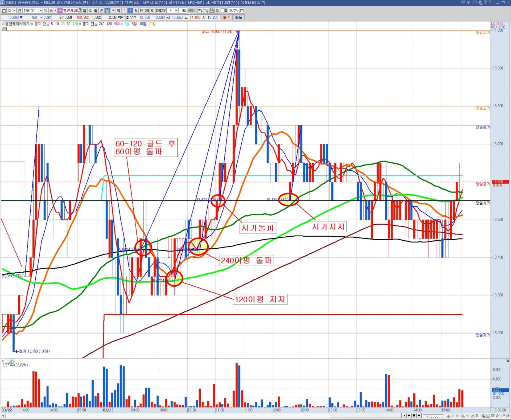Open the stock code 156100 dropdown
511x420 pixels.
[41, 11]
